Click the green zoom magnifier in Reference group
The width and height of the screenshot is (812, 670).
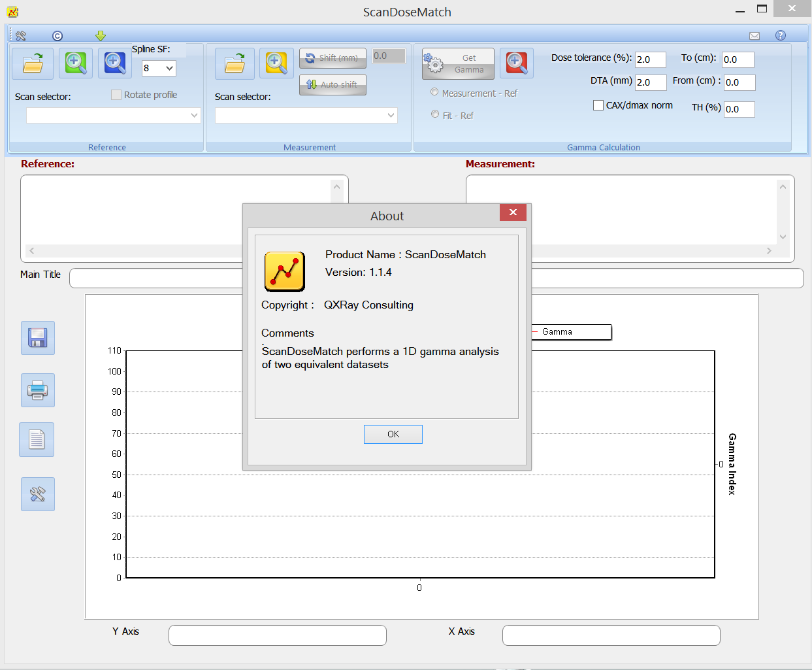pos(76,63)
